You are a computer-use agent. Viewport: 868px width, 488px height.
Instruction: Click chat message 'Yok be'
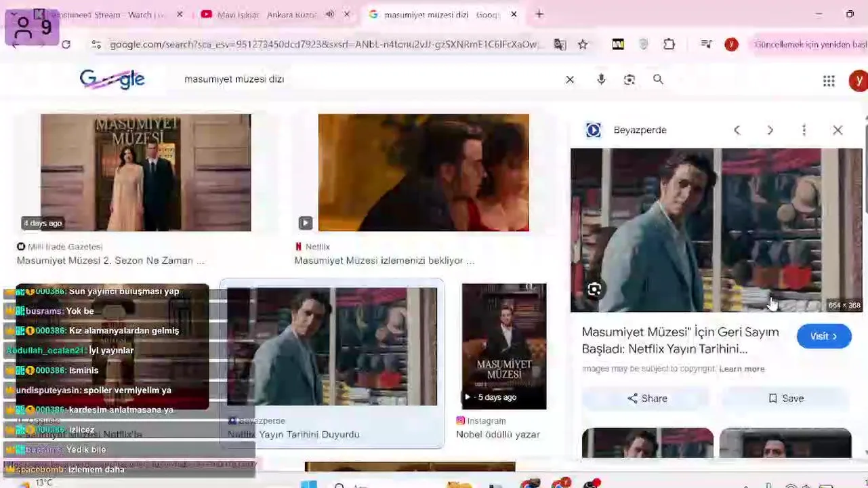click(49, 311)
